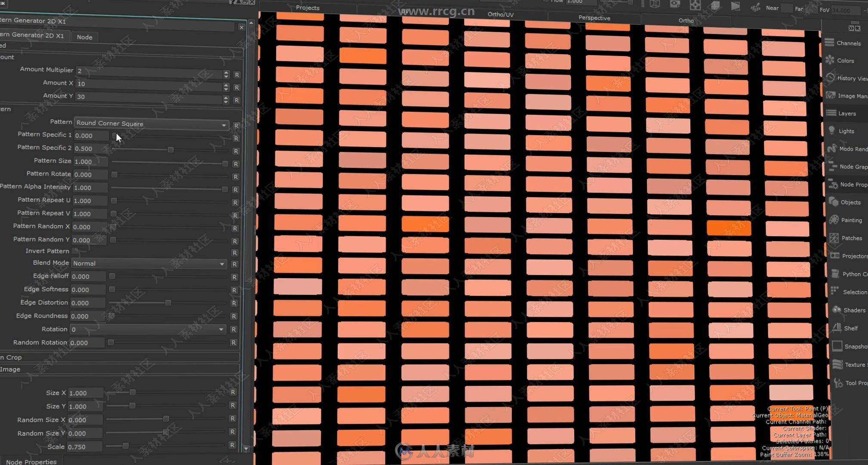Click the Edge Distortion slider handle
This screenshot has height=465, width=868.
pyautogui.click(x=168, y=303)
